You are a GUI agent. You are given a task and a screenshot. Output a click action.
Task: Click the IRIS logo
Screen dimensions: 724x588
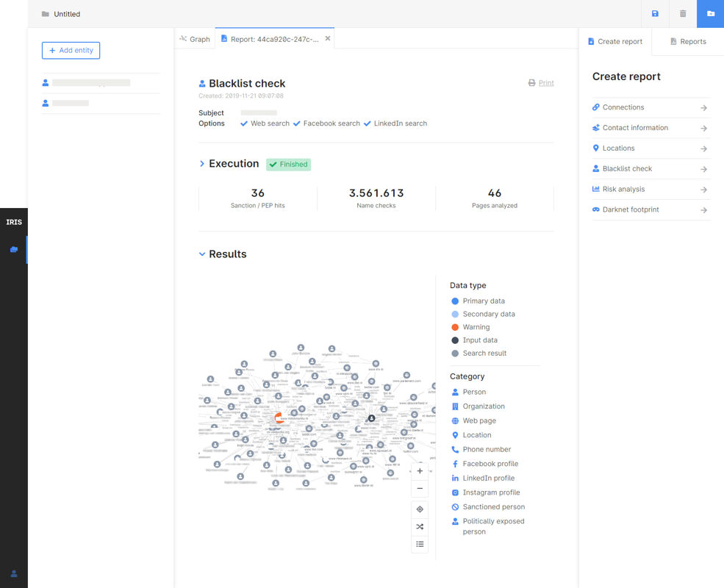pyautogui.click(x=14, y=222)
